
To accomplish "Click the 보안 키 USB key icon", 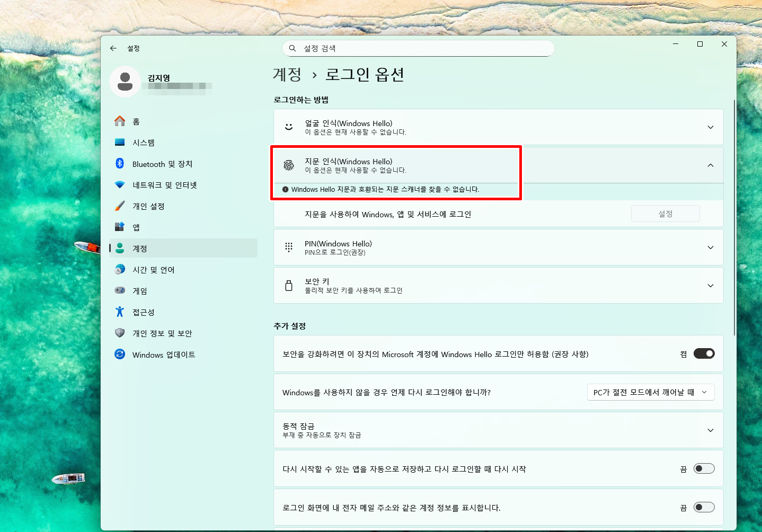I will click(289, 286).
